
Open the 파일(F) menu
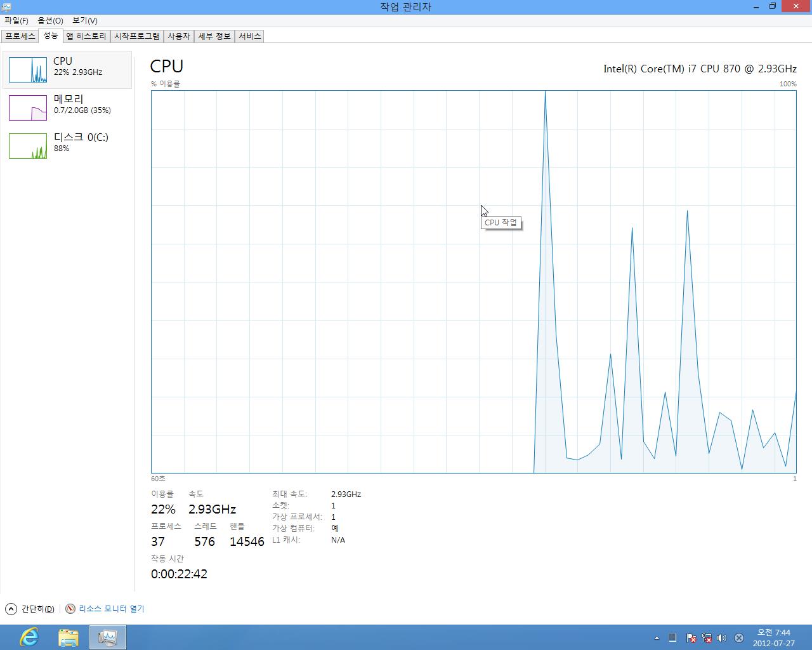click(x=16, y=21)
